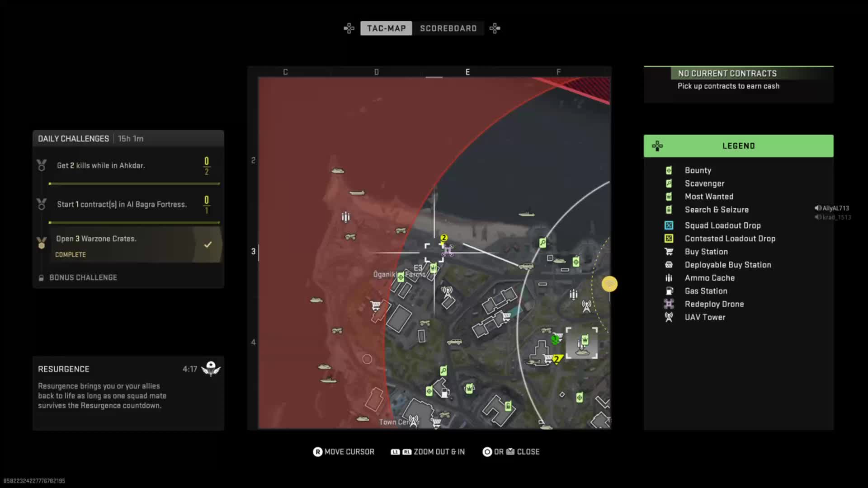Click the checkmark on Open 3 Warzone Crates

208,244
